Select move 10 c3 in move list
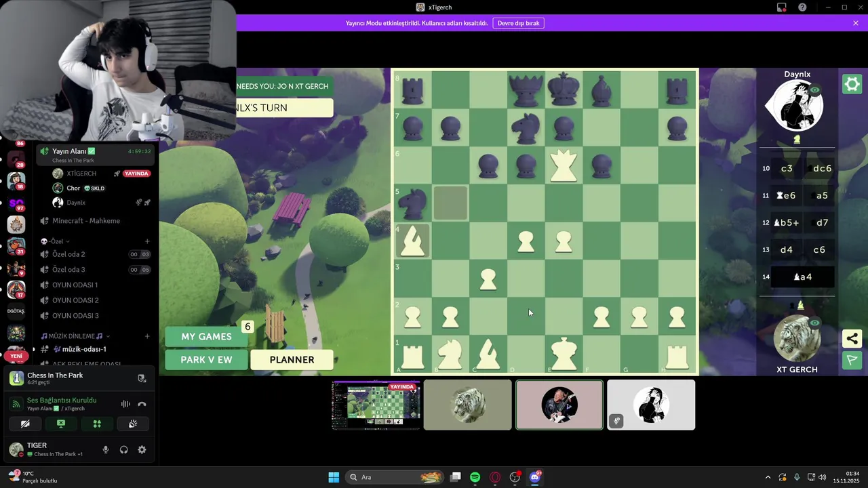 click(787, 169)
